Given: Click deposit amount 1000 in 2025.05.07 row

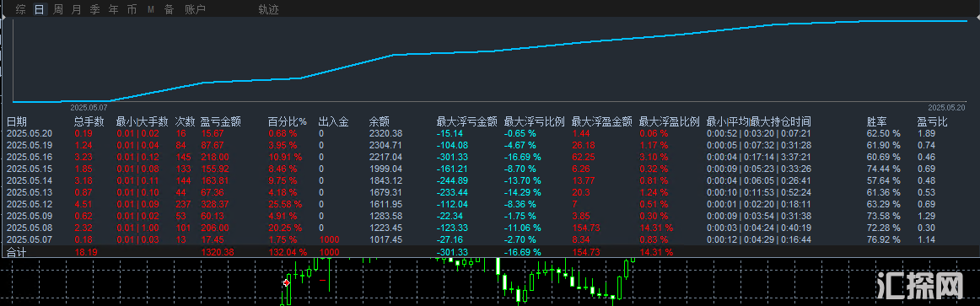Looking at the screenshot, I should tap(329, 239).
